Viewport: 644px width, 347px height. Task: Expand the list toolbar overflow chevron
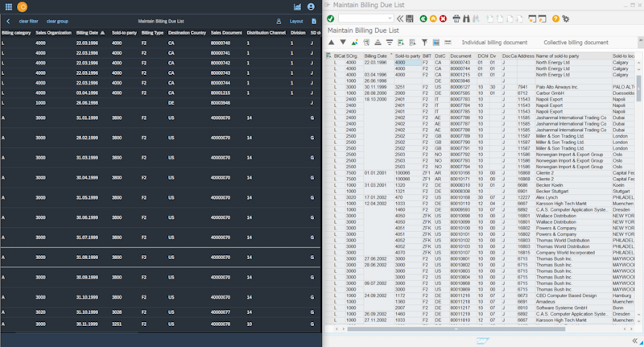click(641, 41)
